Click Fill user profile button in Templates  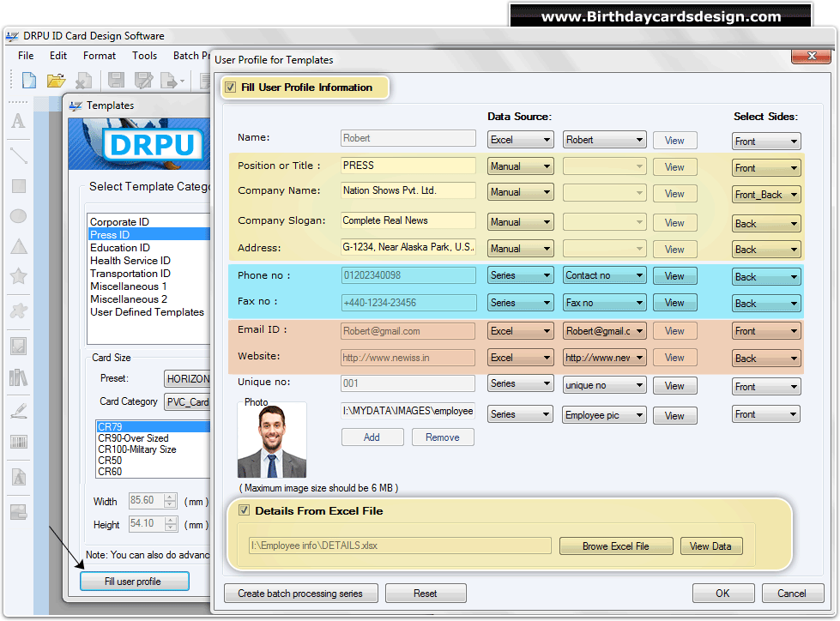(x=134, y=582)
